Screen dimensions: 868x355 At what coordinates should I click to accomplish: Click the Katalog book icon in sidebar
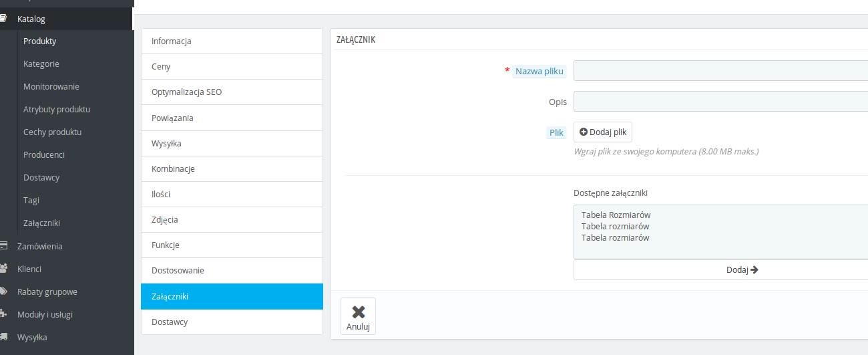(x=3, y=19)
